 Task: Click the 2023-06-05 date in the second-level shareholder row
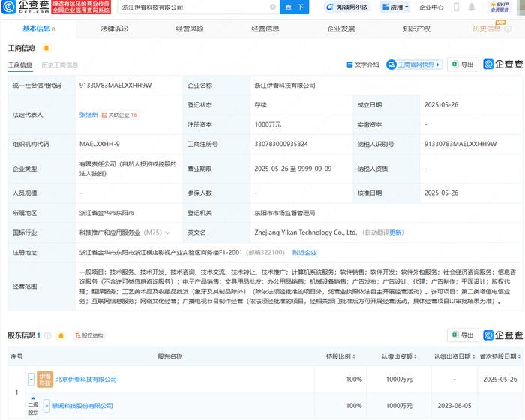(454, 406)
